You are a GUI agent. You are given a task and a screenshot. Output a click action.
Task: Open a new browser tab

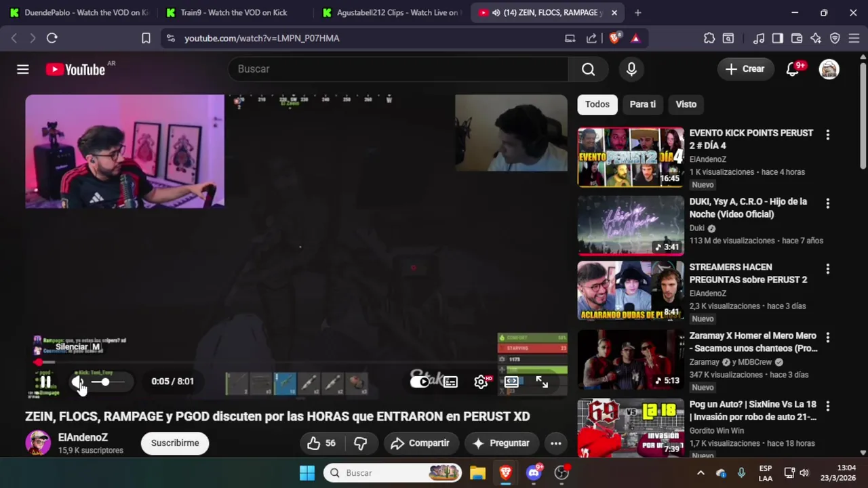pyautogui.click(x=637, y=12)
